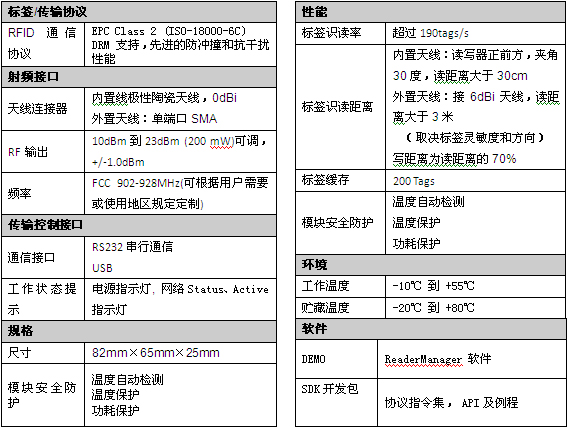Viewport: 570px width, 430px height.
Task: Click '温度保护' under the 性能 section
Action: [x=416, y=222]
